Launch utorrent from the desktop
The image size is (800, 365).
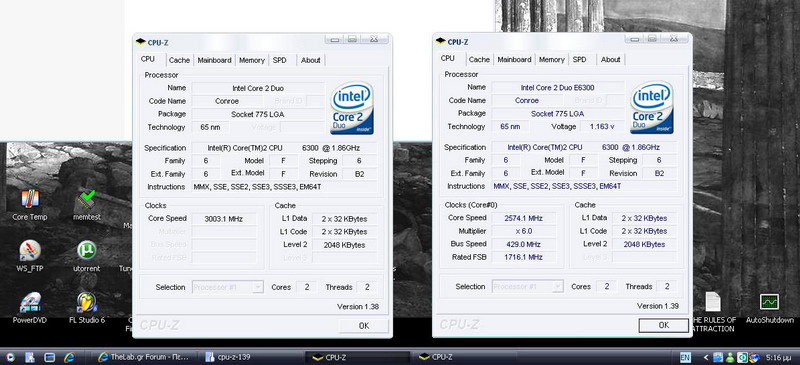[x=87, y=256]
